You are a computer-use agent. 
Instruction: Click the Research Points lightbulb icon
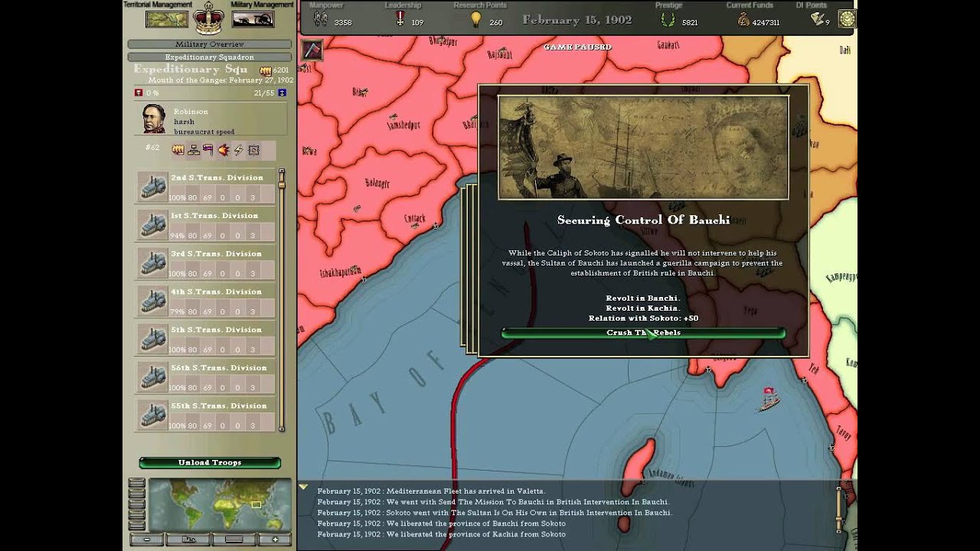tap(475, 20)
